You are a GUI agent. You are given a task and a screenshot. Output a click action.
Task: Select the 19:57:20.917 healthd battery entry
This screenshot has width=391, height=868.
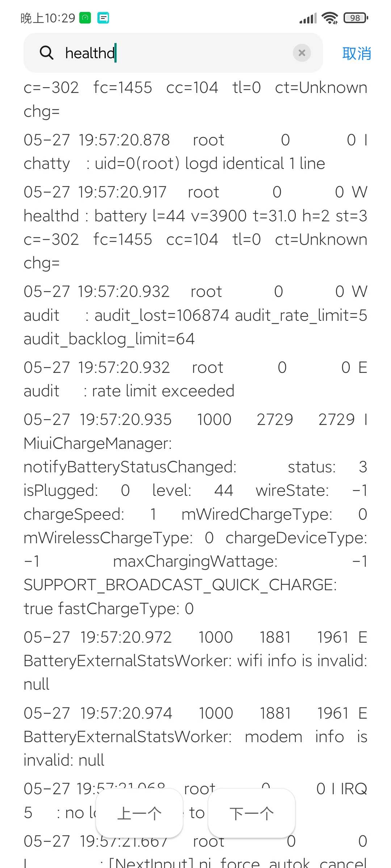click(x=195, y=227)
